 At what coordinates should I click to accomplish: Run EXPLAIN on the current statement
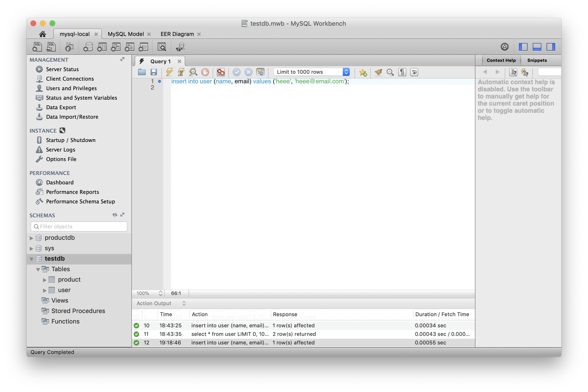pyautogui.click(x=193, y=72)
